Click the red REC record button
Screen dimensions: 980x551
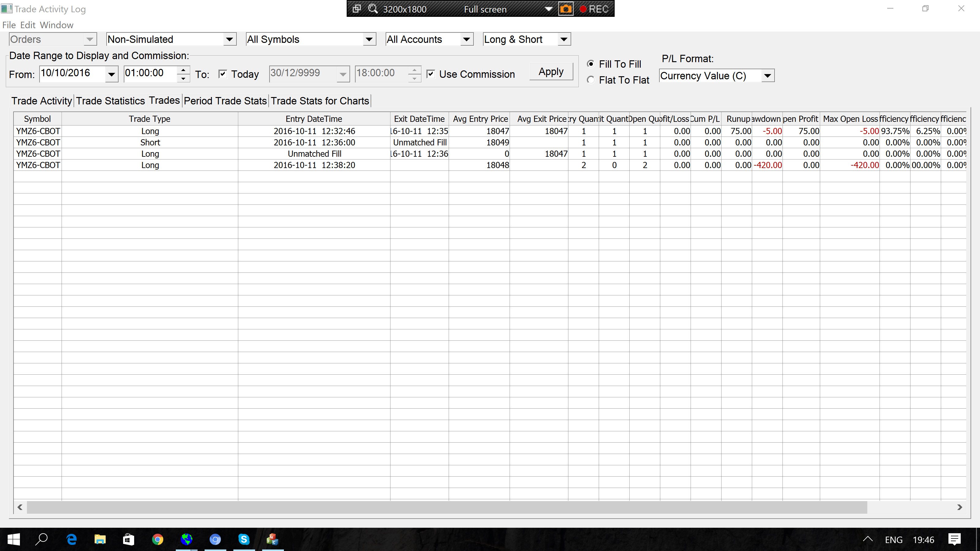click(x=594, y=9)
